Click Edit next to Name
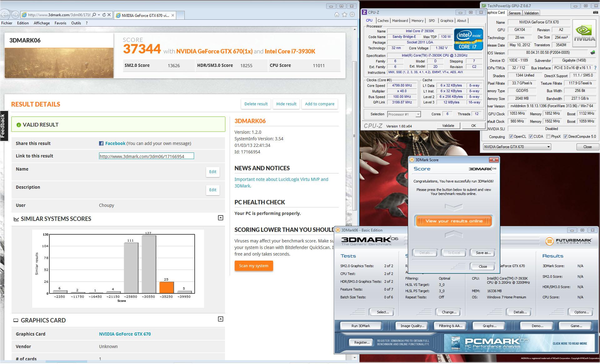The width and height of the screenshot is (600, 364). [213, 172]
